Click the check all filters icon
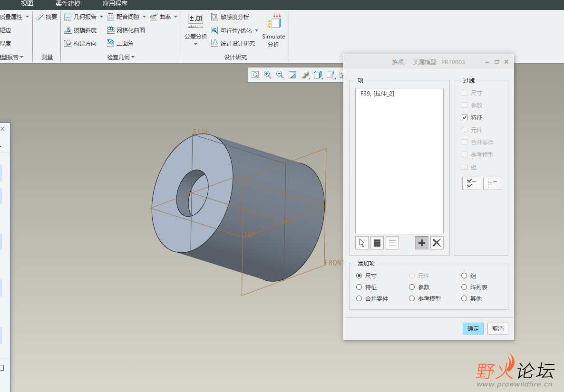This screenshot has height=392, width=564. (471, 183)
